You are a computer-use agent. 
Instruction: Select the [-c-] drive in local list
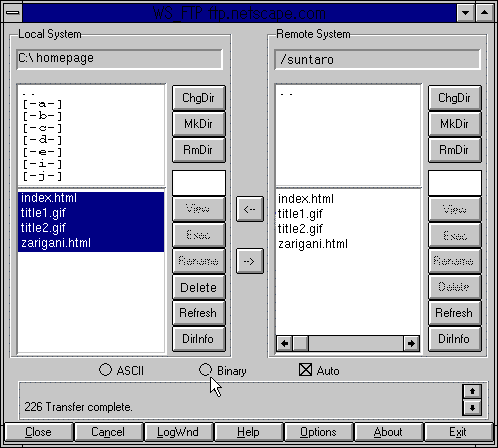[42, 128]
